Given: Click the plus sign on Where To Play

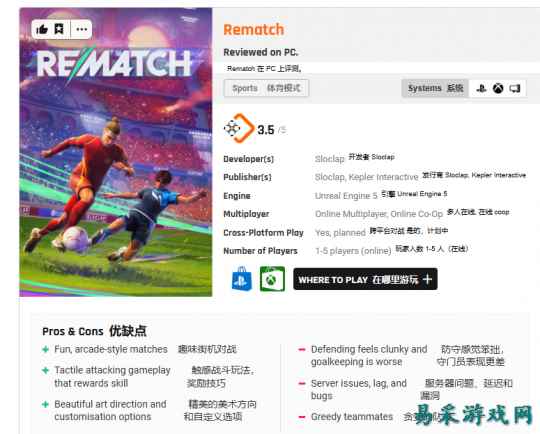Looking at the screenshot, I should click(x=427, y=279).
